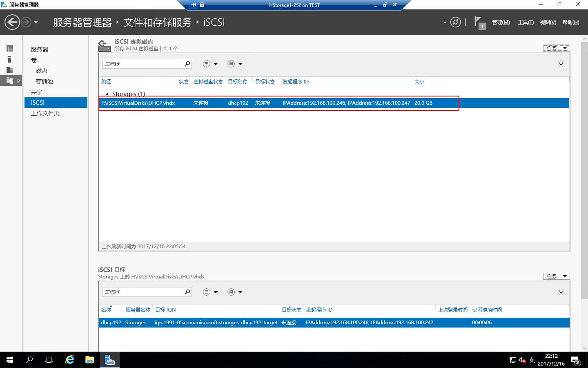This screenshot has width=588, height=368.
Task: Select 共享 in the sidebar
Action: pos(37,92)
